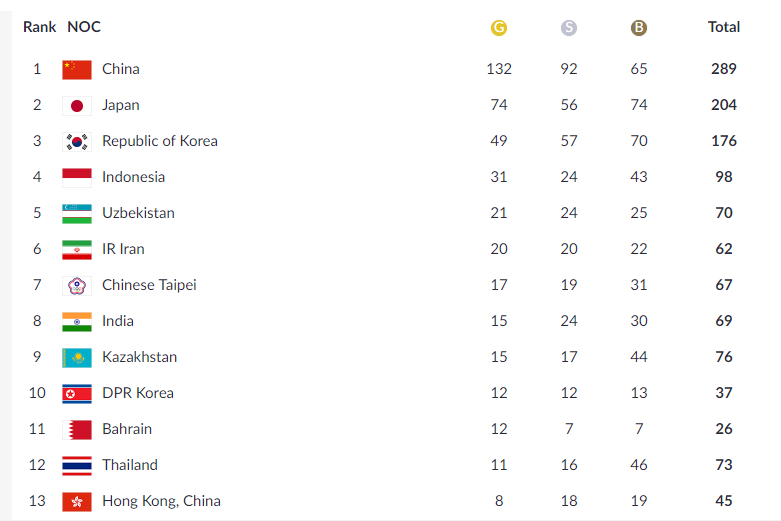Click the silver medal S icon
This screenshot has height=521, width=781.
click(568, 27)
